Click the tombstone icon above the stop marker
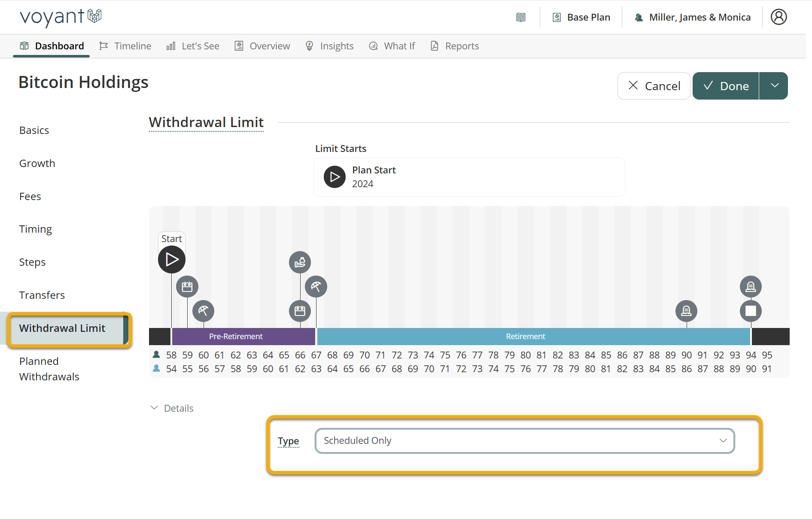The height and width of the screenshot is (519, 812). (x=751, y=286)
